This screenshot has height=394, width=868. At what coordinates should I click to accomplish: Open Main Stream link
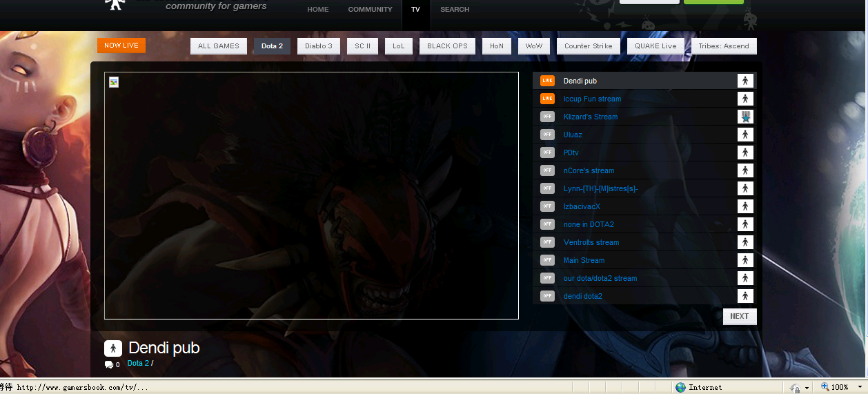[x=584, y=260]
